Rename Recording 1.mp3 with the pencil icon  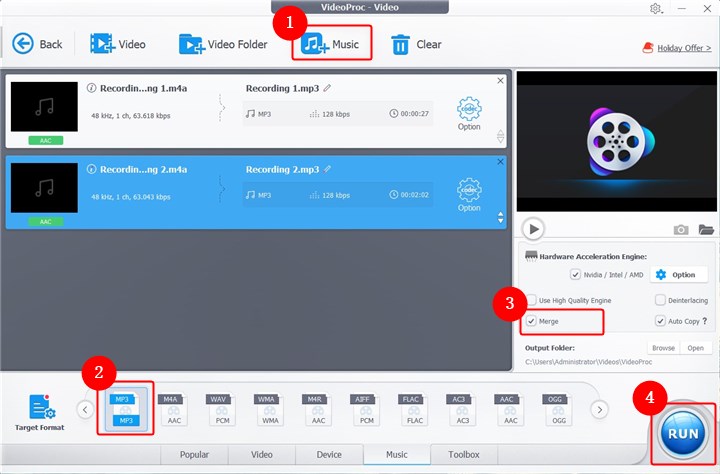(327, 88)
